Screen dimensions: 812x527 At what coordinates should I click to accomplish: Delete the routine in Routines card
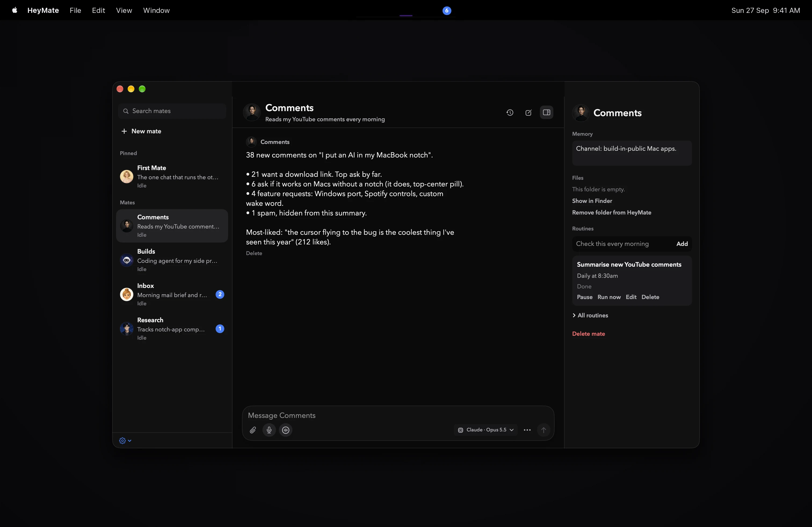[650, 297]
